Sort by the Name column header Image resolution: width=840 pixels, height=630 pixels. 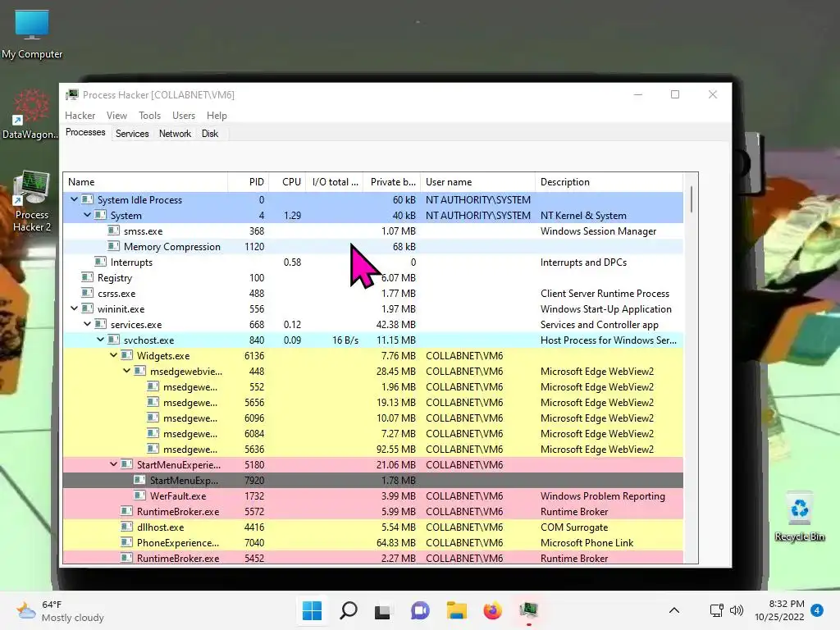click(x=146, y=182)
